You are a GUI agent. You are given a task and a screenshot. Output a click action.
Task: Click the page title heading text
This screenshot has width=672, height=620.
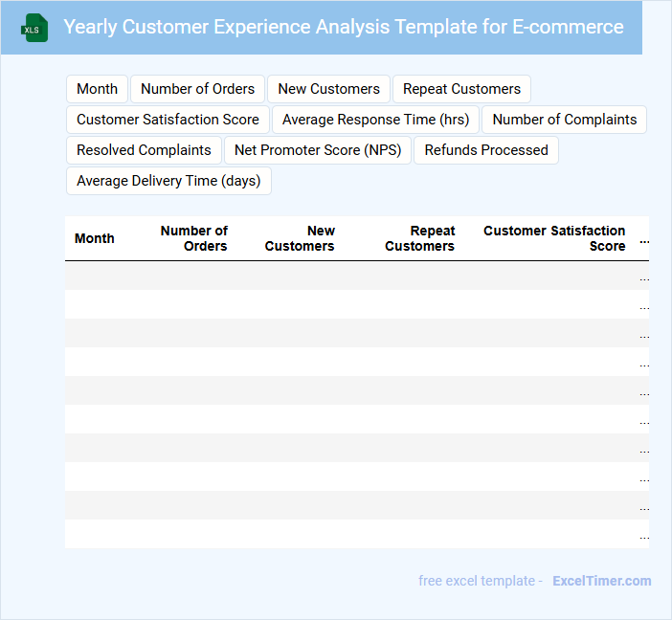tap(343, 27)
